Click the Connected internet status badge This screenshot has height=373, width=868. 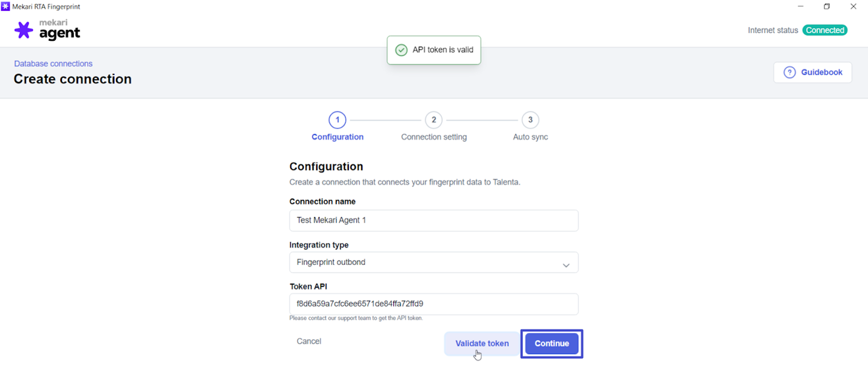(x=825, y=30)
